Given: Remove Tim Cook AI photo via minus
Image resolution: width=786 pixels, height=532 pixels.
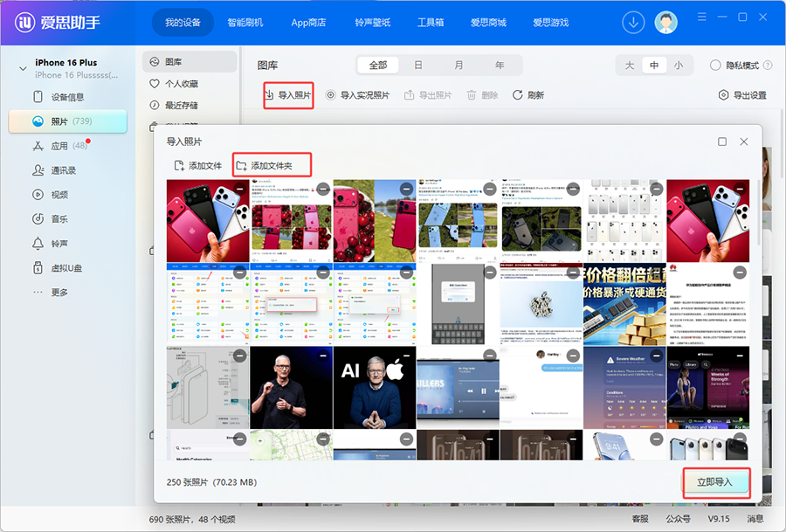Looking at the screenshot, I should click(x=406, y=356).
